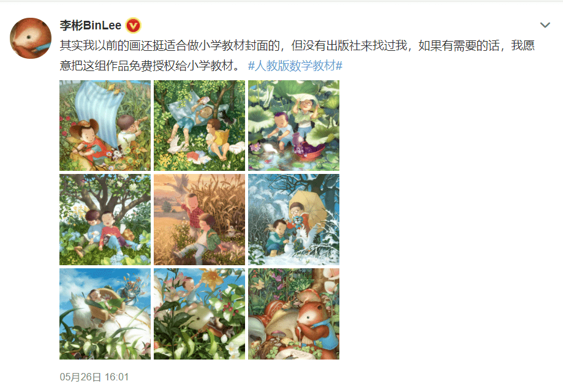View the children under tree illustration
The height and width of the screenshot is (392, 563).
pos(105,220)
